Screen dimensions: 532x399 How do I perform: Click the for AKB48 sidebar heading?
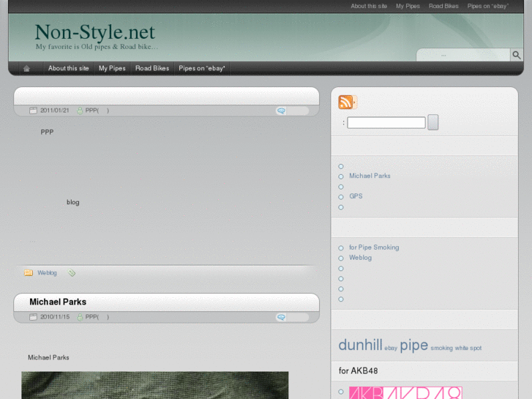coord(358,371)
